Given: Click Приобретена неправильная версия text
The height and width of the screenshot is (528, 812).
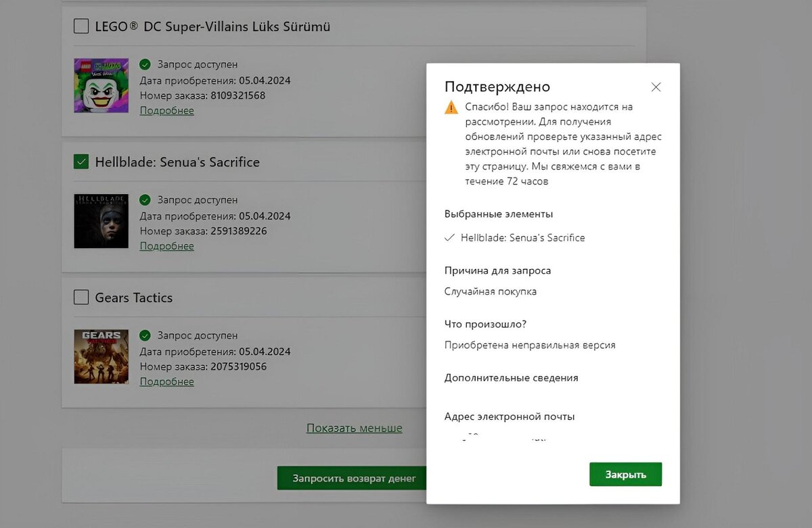Looking at the screenshot, I should click(x=530, y=345).
